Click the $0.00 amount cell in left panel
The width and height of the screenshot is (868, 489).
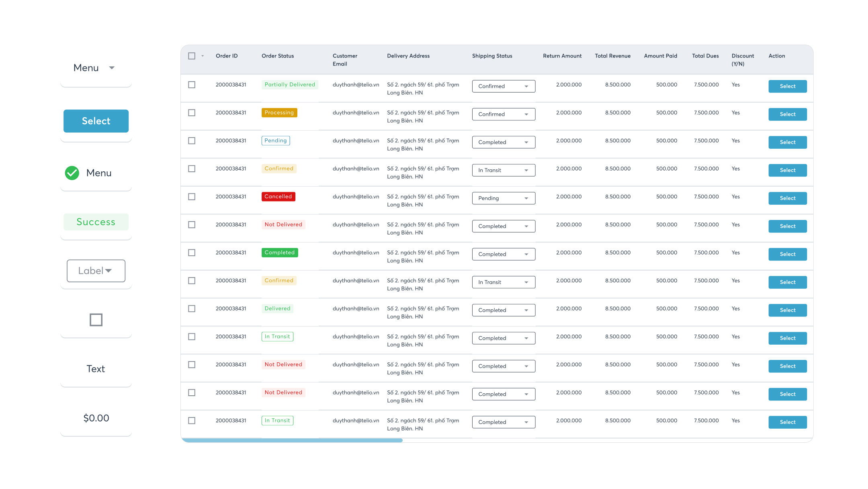(96, 418)
